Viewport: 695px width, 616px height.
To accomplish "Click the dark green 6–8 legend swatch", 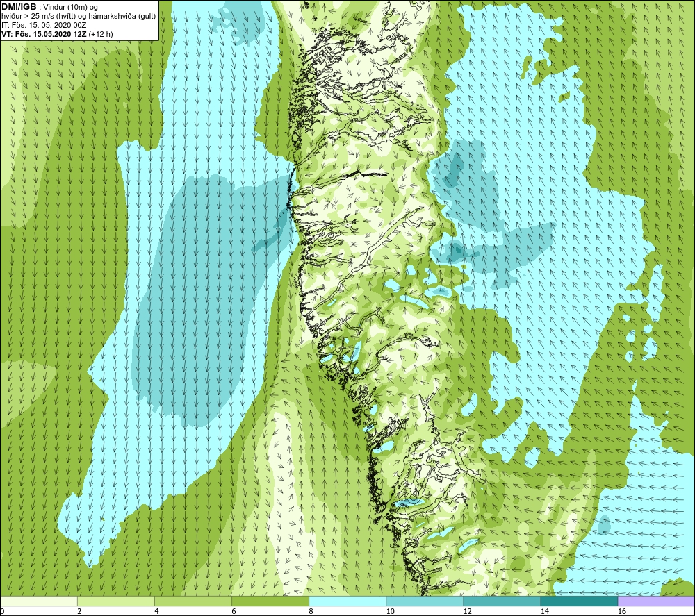I will tap(270, 601).
